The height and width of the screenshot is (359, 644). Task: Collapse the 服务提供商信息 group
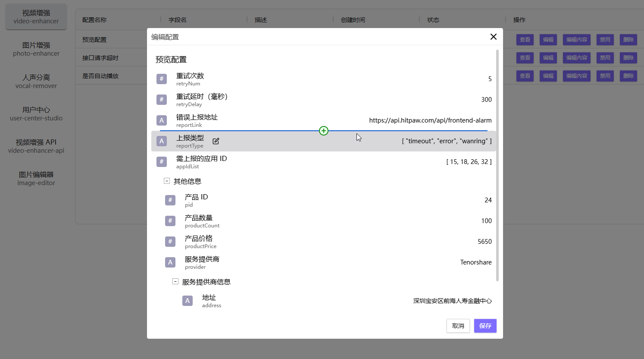pyautogui.click(x=175, y=282)
